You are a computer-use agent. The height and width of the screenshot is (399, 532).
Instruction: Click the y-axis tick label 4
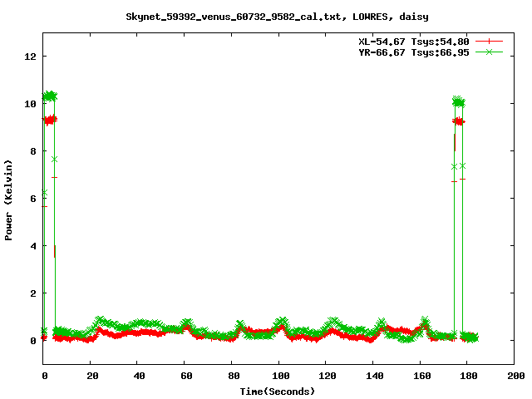tap(33, 246)
